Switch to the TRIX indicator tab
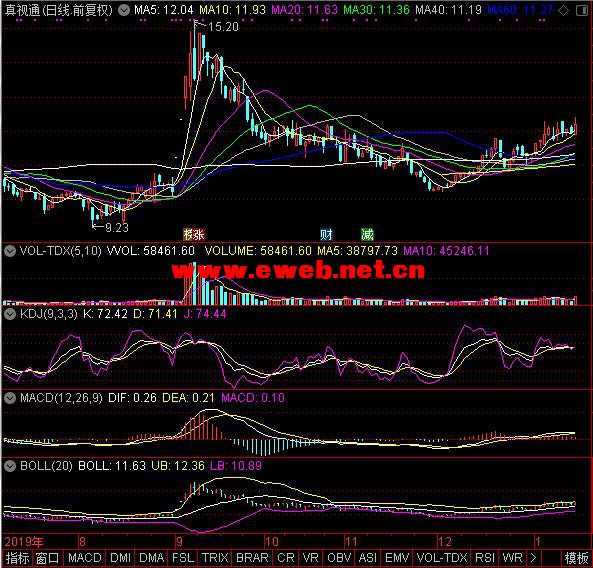 coord(215,558)
